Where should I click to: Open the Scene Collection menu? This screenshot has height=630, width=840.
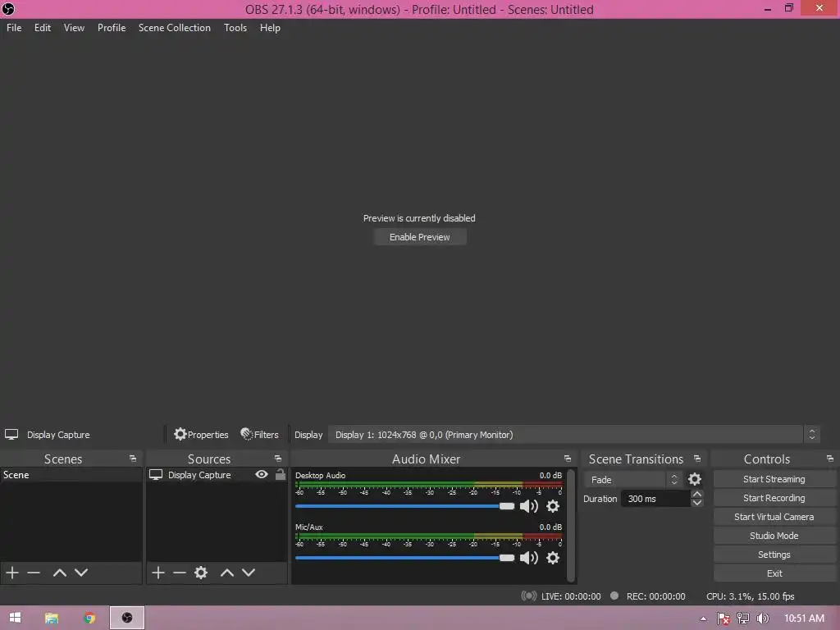175,28
